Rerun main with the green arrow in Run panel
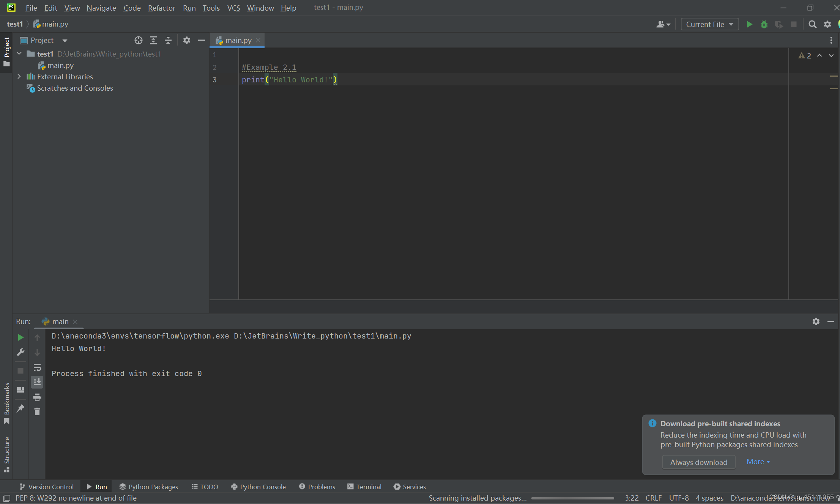Viewport: 840px width, 504px height. pyautogui.click(x=20, y=337)
